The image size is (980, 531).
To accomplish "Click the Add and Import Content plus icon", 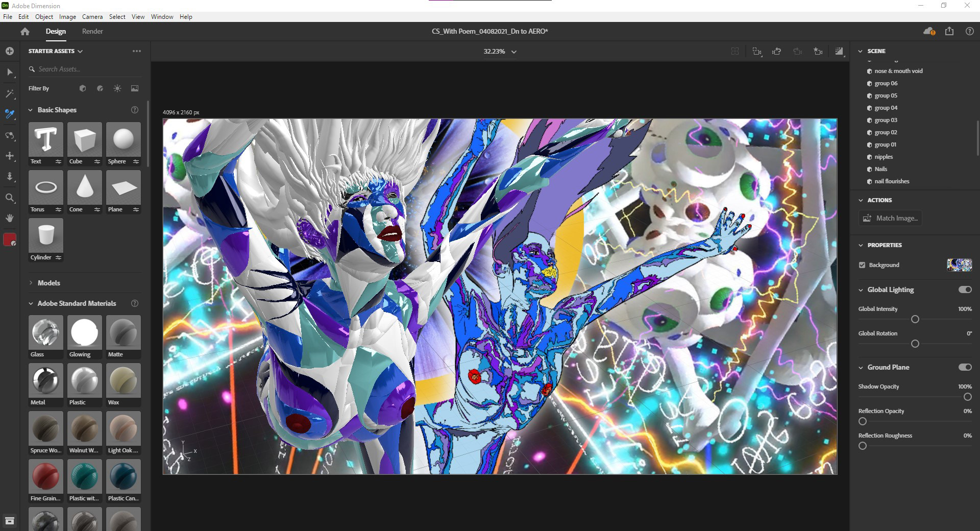I will [10, 51].
